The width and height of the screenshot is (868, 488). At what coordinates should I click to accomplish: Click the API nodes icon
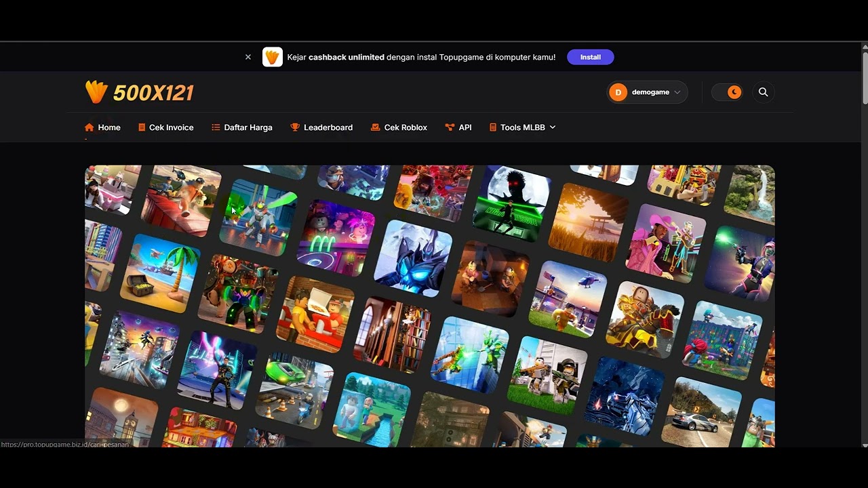pyautogui.click(x=450, y=127)
